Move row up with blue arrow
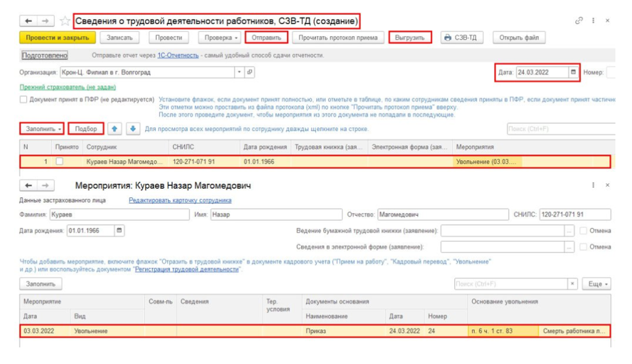The height and width of the screenshot is (364, 632). click(115, 129)
